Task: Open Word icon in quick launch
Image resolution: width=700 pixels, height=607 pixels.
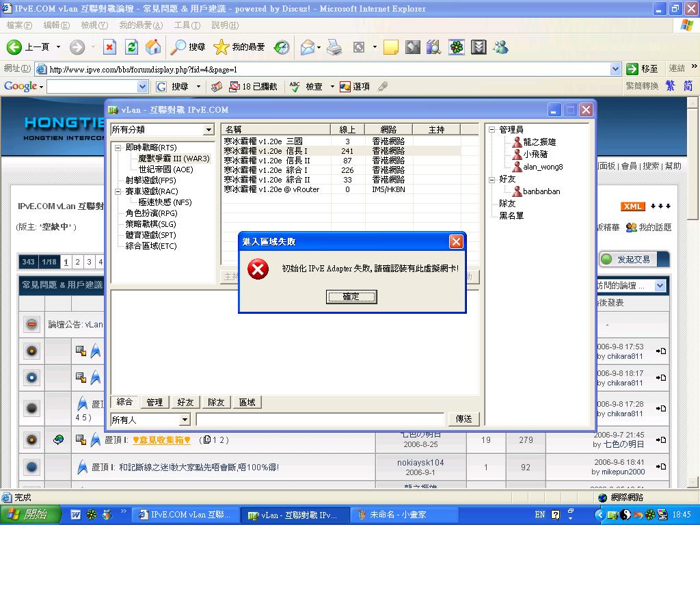Action: (76, 515)
